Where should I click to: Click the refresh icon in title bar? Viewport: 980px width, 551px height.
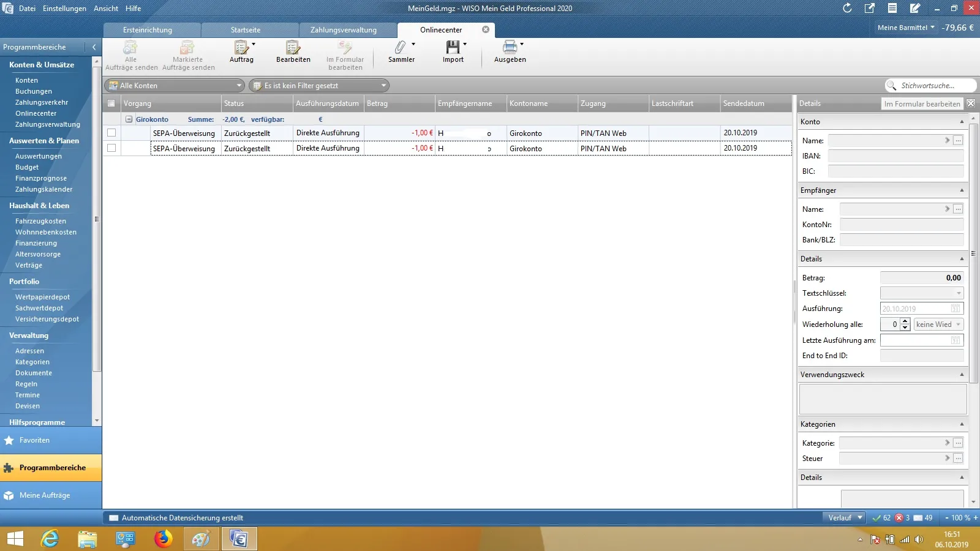[x=847, y=8]
